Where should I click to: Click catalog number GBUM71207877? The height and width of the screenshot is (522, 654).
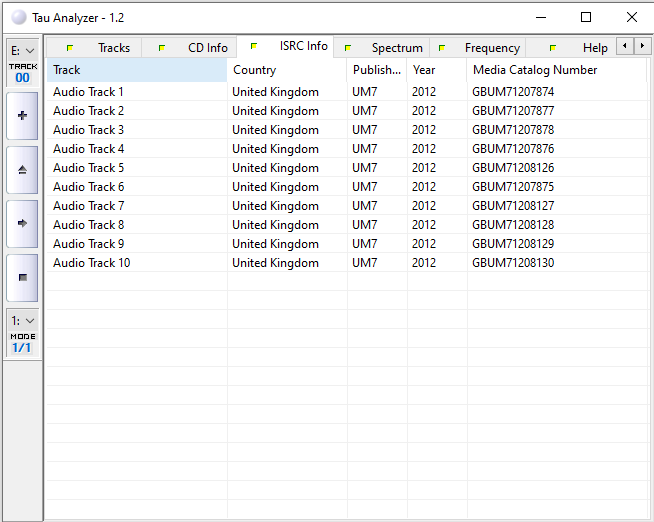pos(513,111)
